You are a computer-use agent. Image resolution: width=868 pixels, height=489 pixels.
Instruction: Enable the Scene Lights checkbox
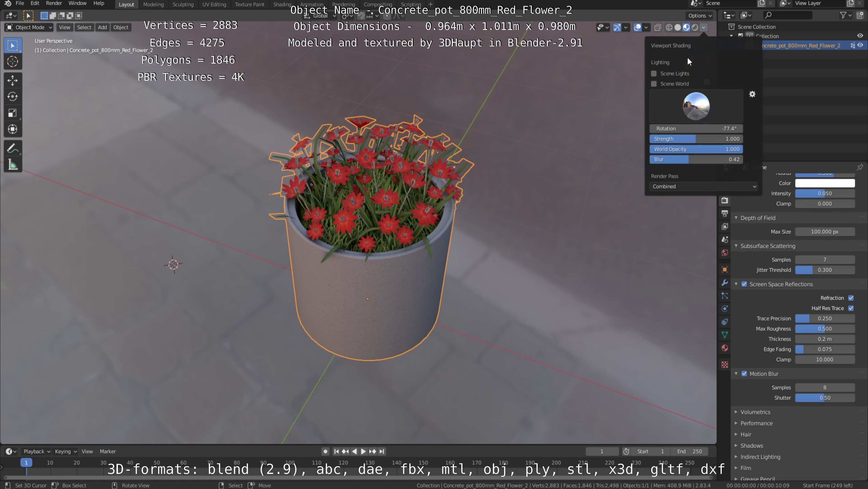tap(654, 74)
